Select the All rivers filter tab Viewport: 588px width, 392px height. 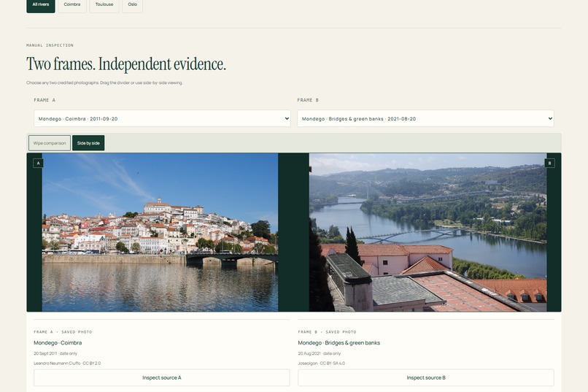coord(41,5)
